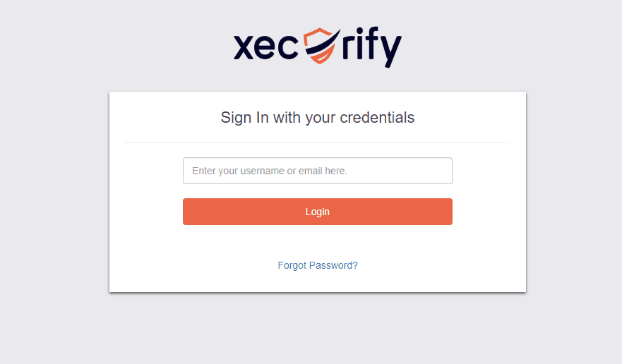Click the placeholder text "Enter your username"

coord(237,171)
